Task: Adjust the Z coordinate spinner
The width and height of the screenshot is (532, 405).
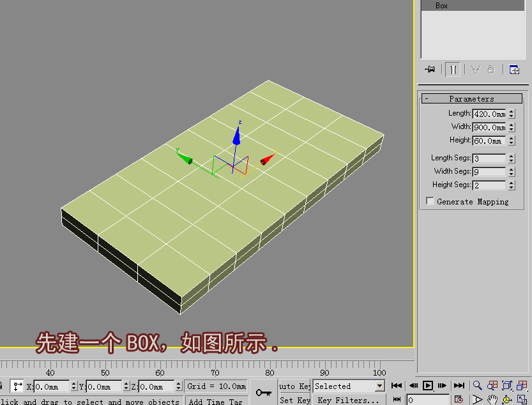Action: [178, 386]
